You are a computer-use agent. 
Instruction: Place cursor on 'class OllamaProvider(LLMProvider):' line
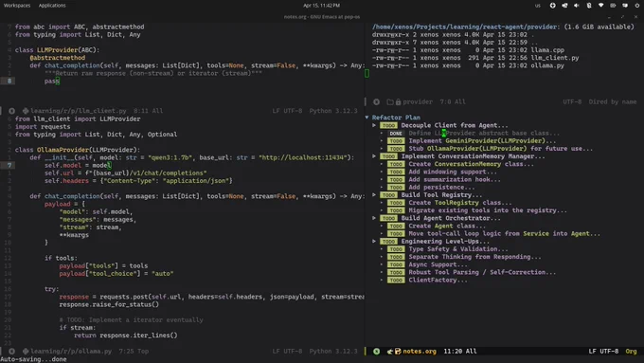pos(78,150)
